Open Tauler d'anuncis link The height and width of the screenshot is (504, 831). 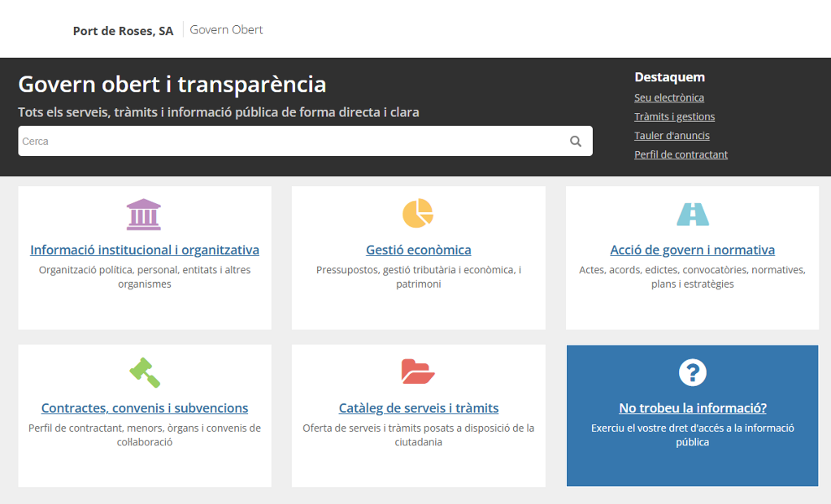tap(672, 136)
